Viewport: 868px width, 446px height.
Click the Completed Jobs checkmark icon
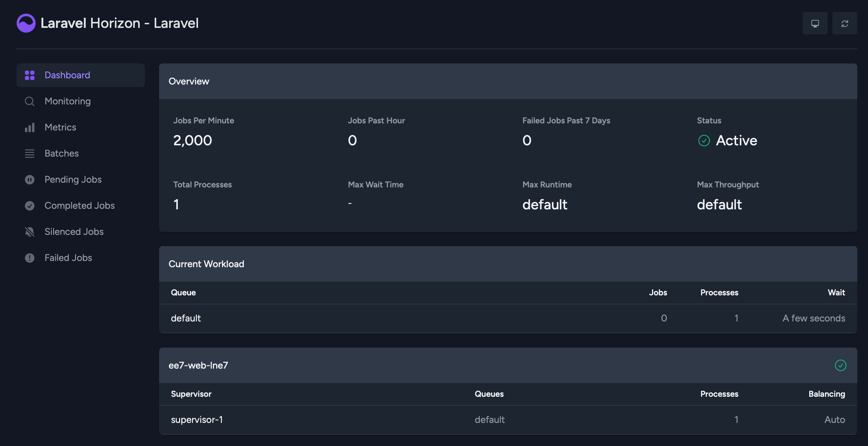[30, 205]
